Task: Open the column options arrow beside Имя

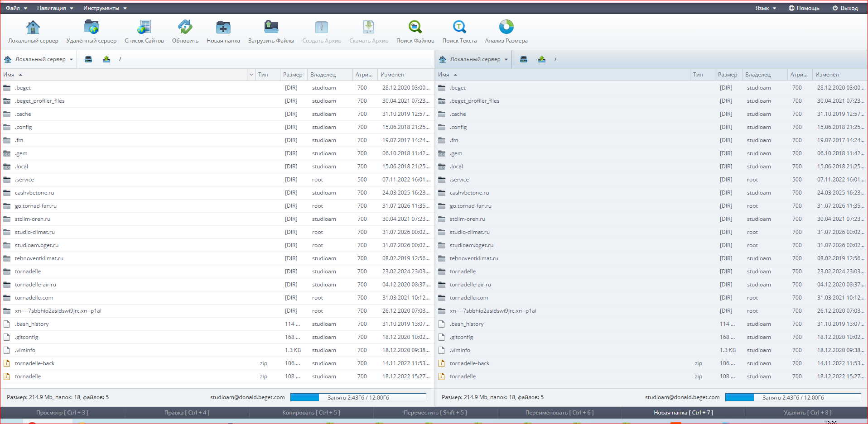Action: coord(251,75)
